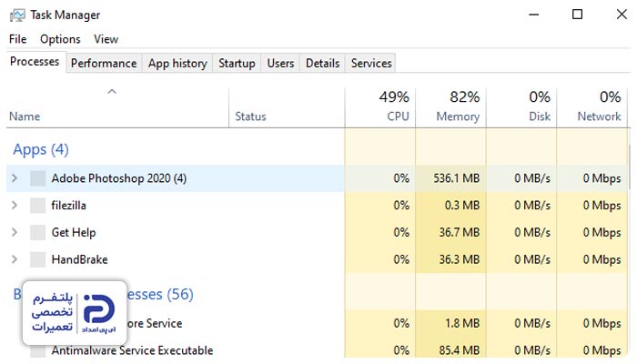Select the Get Help process row

(x=317, y=232)
